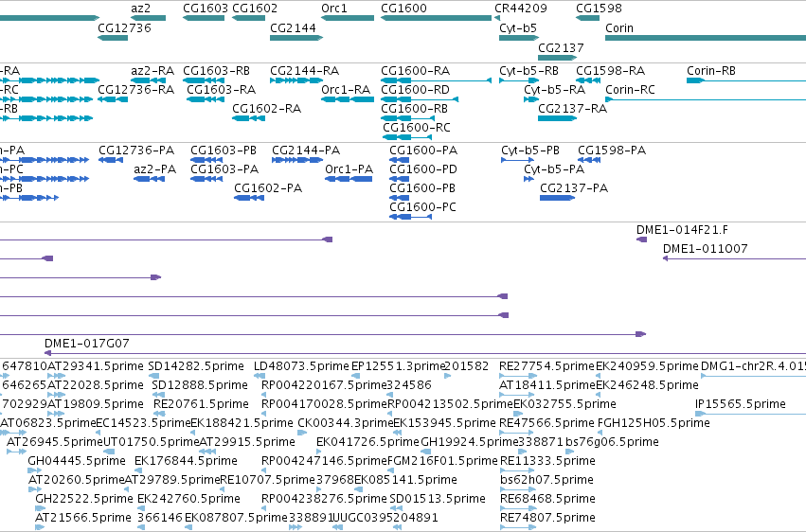Open the LD48073.5prime EST label

click(x=301, y=366)
